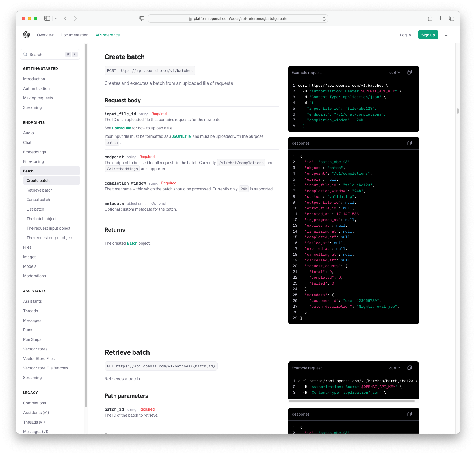Open a new tab with plus icon
This screenshot has width=476, height=455.
[441, 18]
